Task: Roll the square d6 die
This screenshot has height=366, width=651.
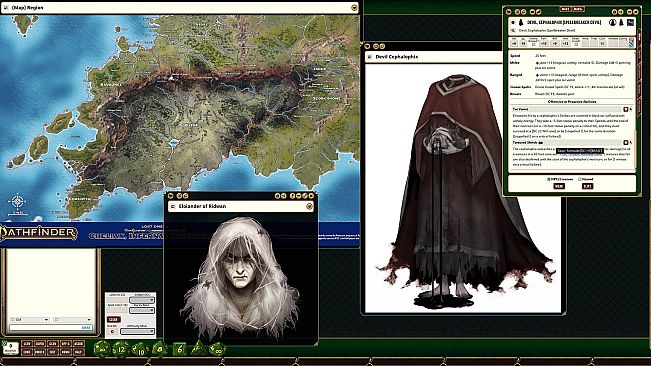Action: click(x=179, y=349)
